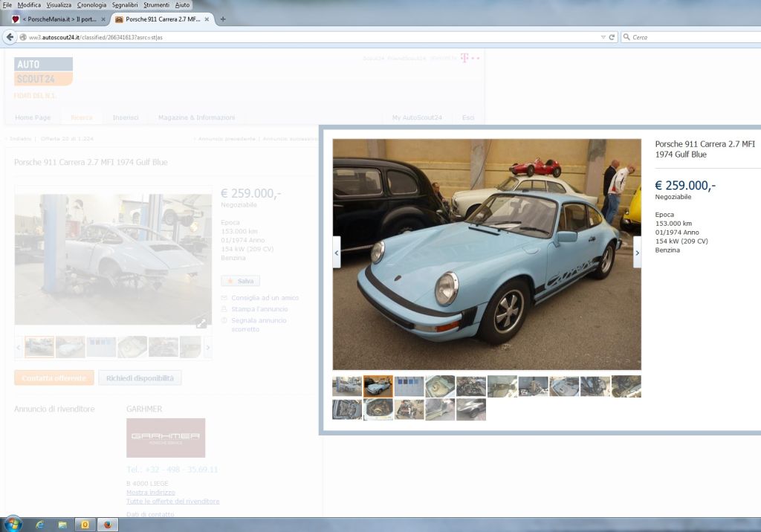The image size is (761, 532).
Task: Click first thumbnail in dimmed page strip
Action: tap(39, 347)
